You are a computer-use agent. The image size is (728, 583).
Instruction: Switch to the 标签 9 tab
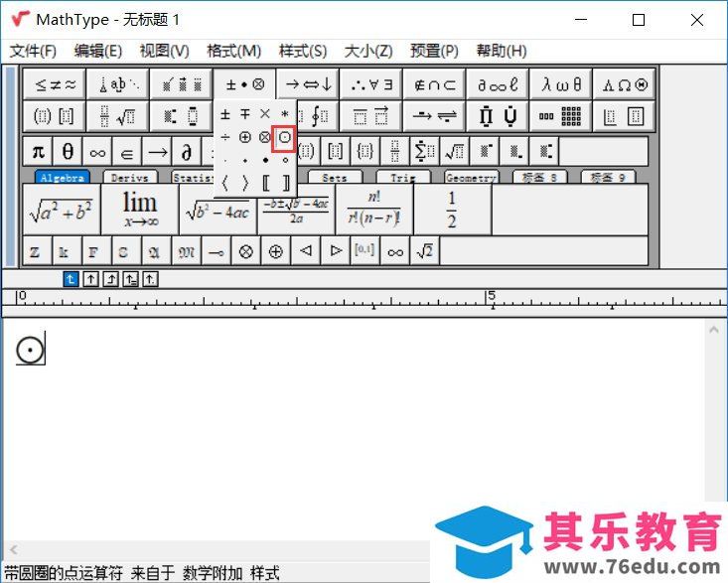pos(608,178)
